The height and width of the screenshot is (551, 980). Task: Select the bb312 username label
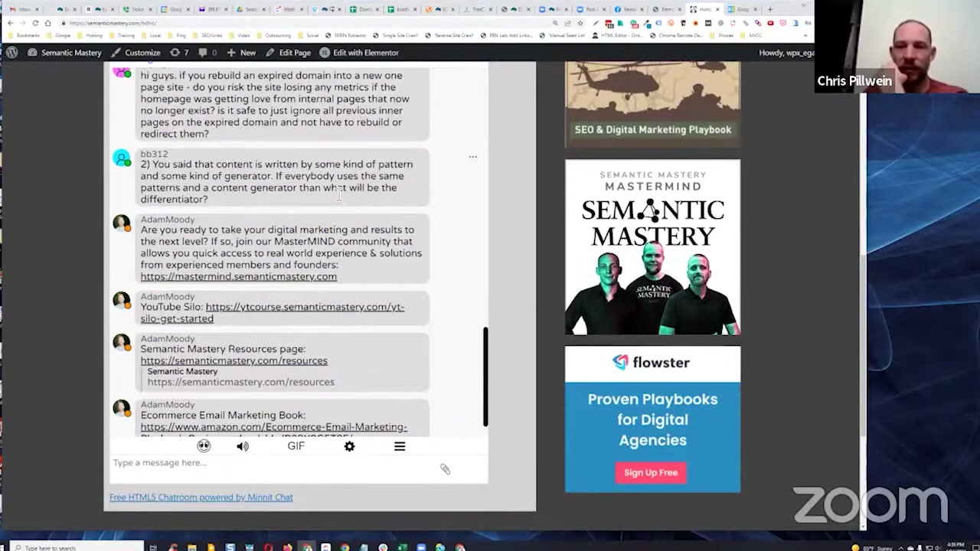coord(154,154)
